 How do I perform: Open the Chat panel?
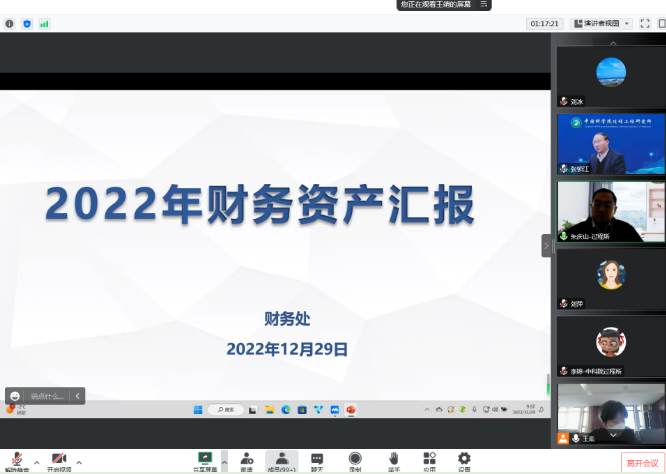coord(317,459)
